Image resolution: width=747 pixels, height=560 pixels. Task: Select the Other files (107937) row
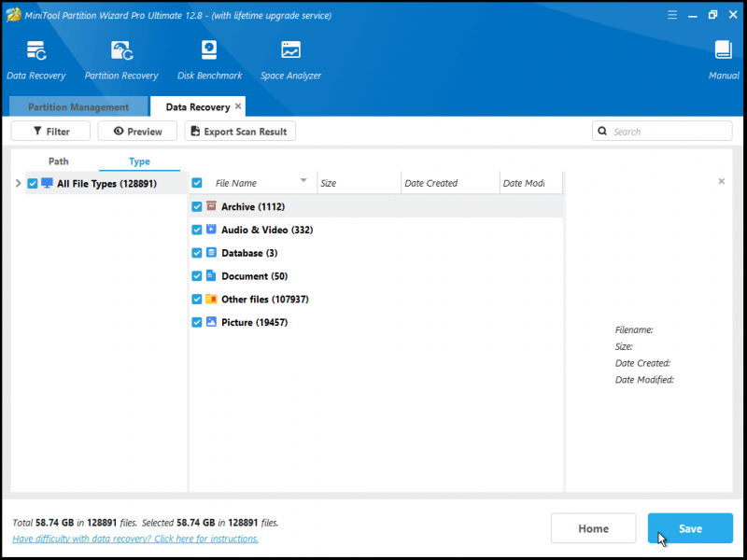tap(376, 299)
